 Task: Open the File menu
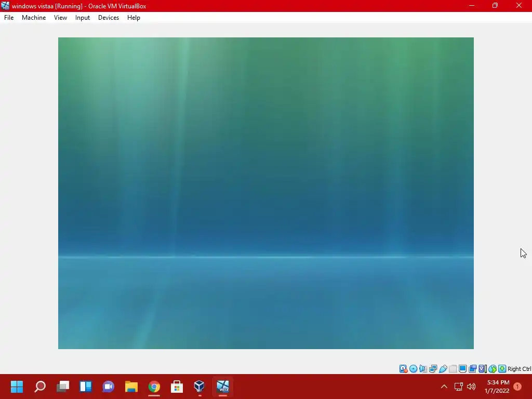(9, 18)
